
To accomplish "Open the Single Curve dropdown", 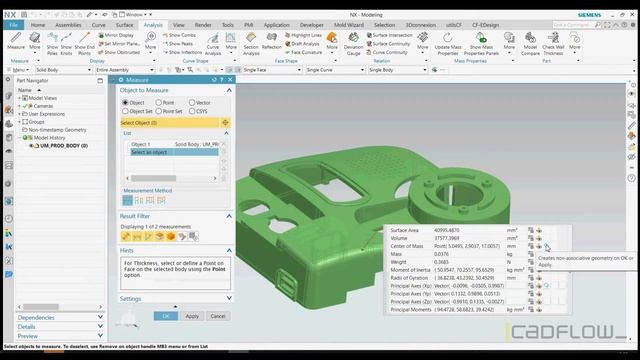I will click(x=335, y=70).
